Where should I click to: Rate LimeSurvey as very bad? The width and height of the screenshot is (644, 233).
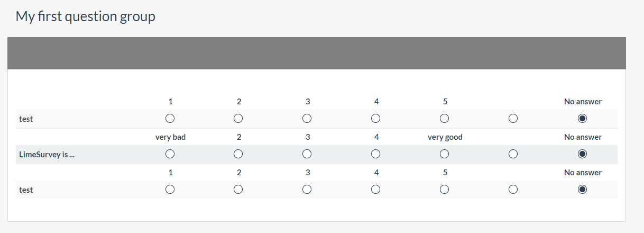click(x=170, y=154)
